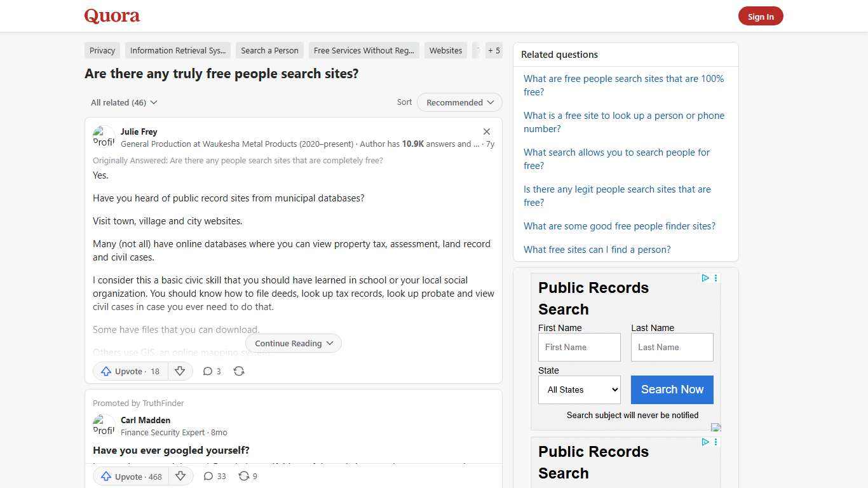This screenshot has width=868, height=488.
Task: Click the Quora logo
Action: [x=111, y=16]
